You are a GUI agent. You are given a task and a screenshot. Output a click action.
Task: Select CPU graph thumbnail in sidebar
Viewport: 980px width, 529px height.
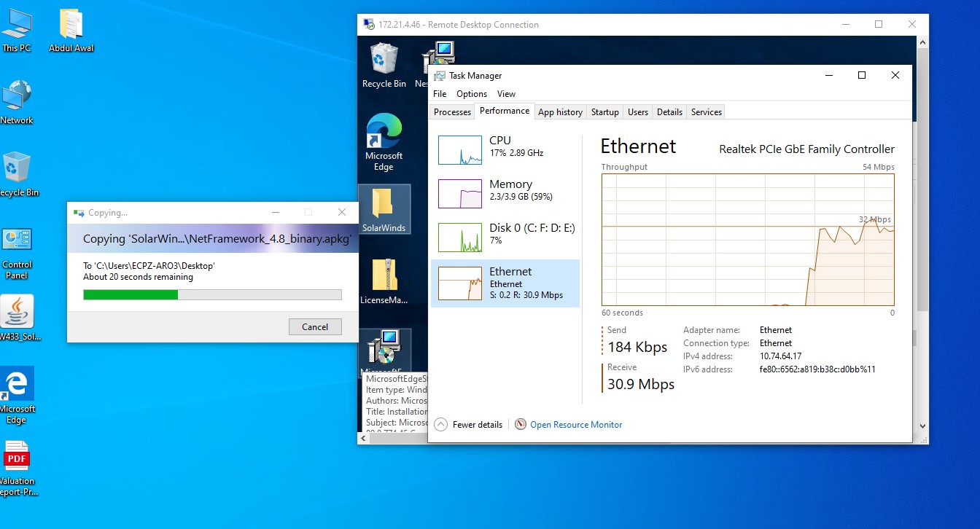(459, 149)
